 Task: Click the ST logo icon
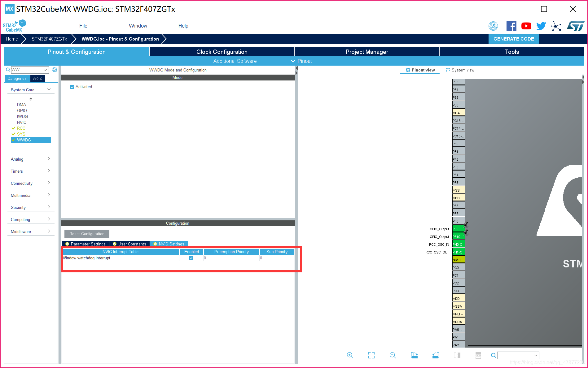coord(576,26)
